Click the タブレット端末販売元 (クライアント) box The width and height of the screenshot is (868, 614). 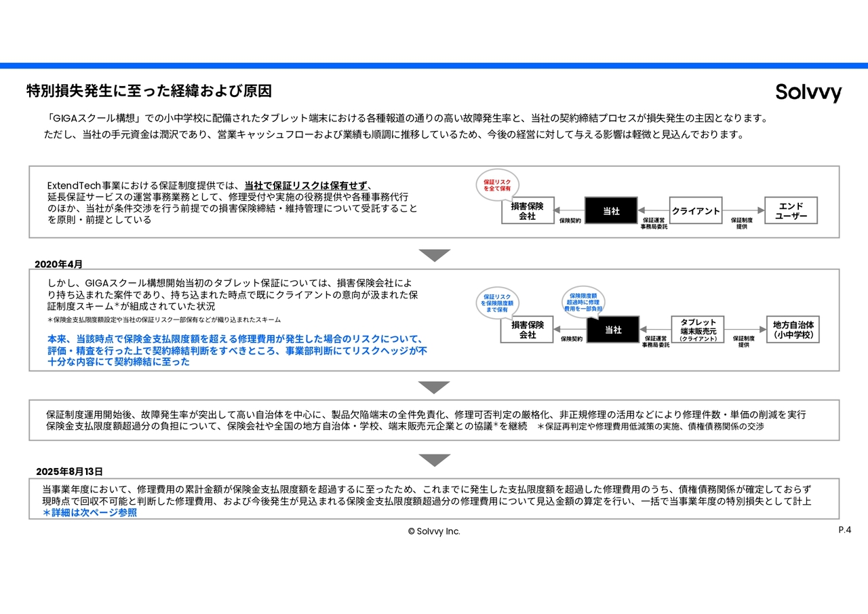698,330
